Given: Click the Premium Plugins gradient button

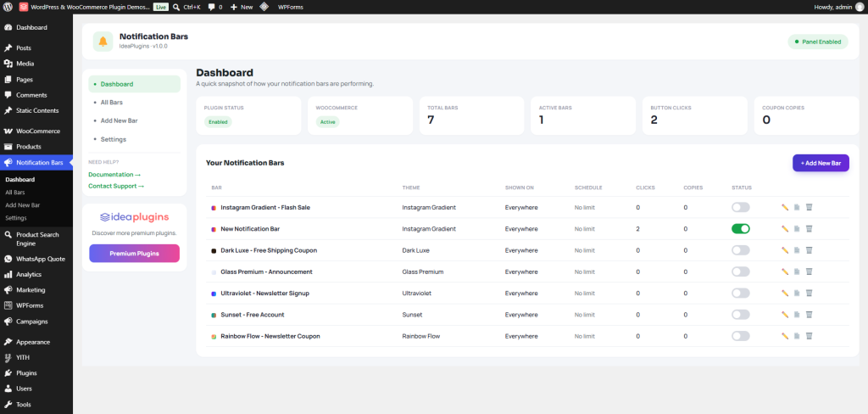Looking at the screenshot, I should [x=135, y=254].
